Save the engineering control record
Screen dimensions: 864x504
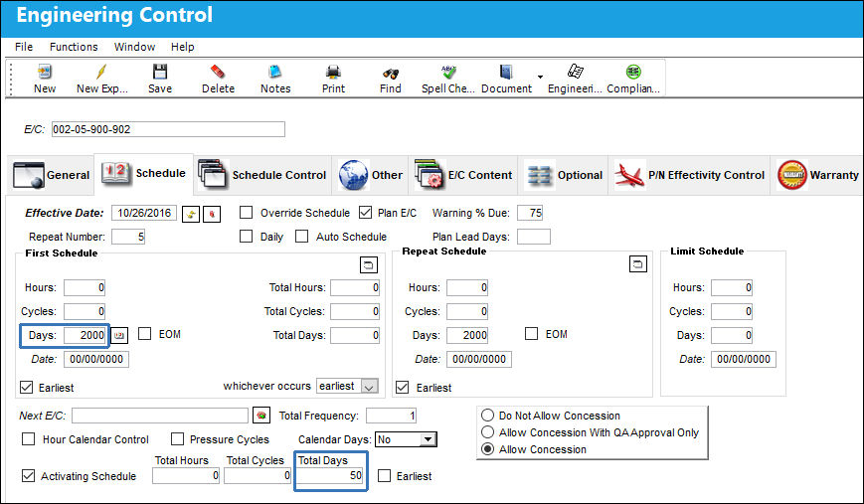click(x=160, y=72)
